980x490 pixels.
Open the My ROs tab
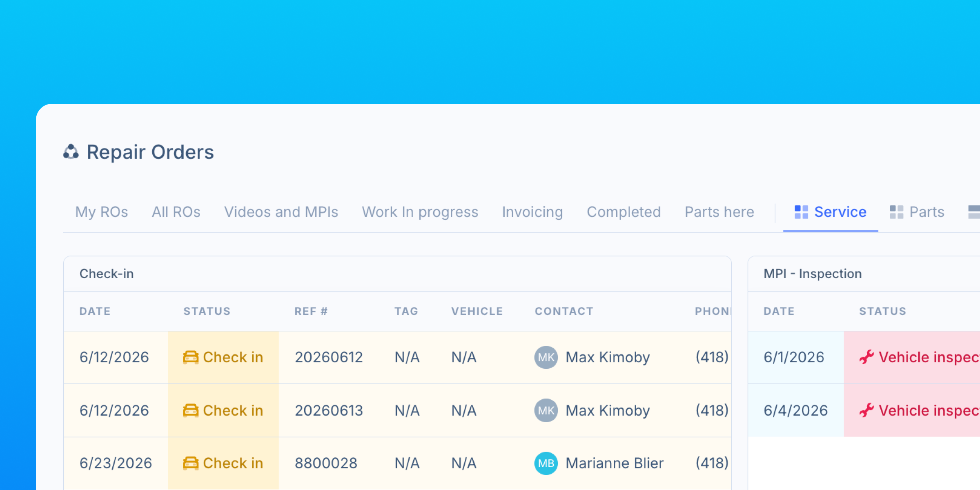coord(101,212)
